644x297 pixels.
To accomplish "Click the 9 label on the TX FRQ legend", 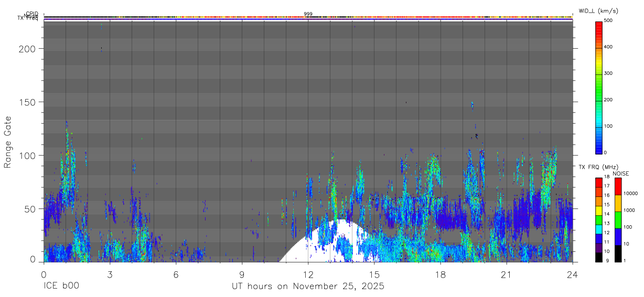I will pos(606,261).
